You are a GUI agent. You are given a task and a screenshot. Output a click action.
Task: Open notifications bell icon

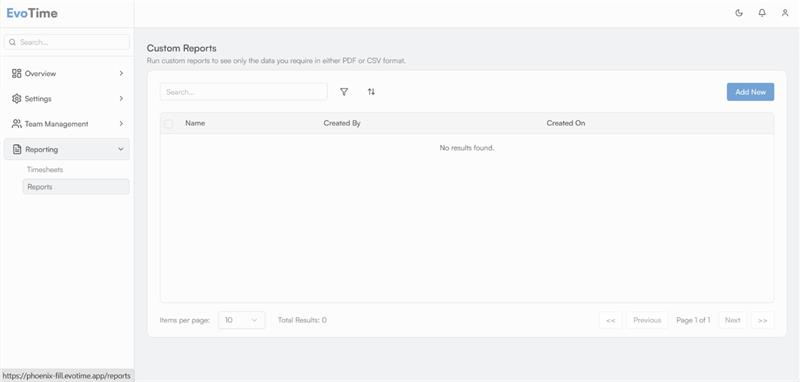pyautogui.click(x=762, y=13)
